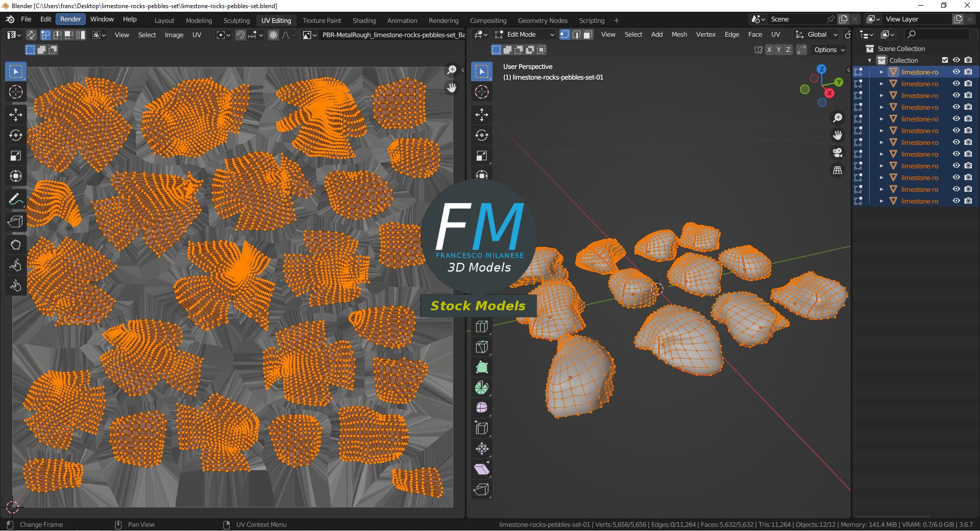This screenshot has height=531, width=980.
Task: Select the UV Relax sculpt tool
Action: tap(16, 265)
